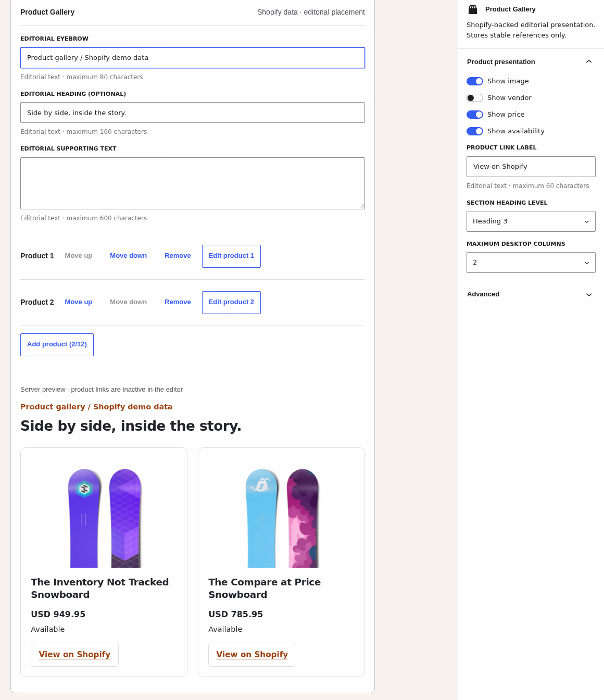The image size is (604, 700).
Task: Click the Server preview notice text
Action: pos(102,390)
